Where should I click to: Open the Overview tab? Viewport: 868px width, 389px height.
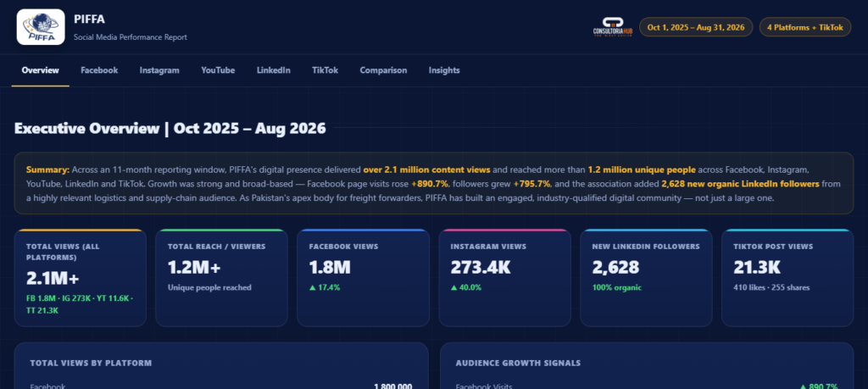tap(41, 70)
